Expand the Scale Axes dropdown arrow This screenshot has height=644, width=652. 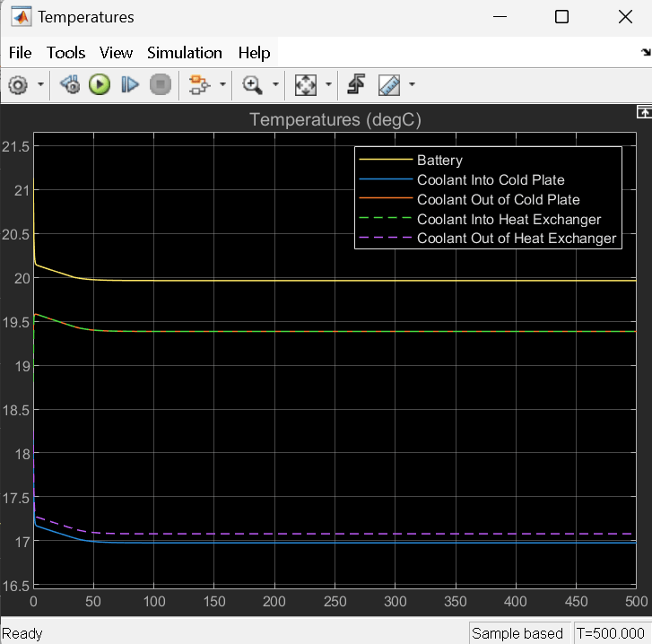pyautogui.click(x=328, y=85)
